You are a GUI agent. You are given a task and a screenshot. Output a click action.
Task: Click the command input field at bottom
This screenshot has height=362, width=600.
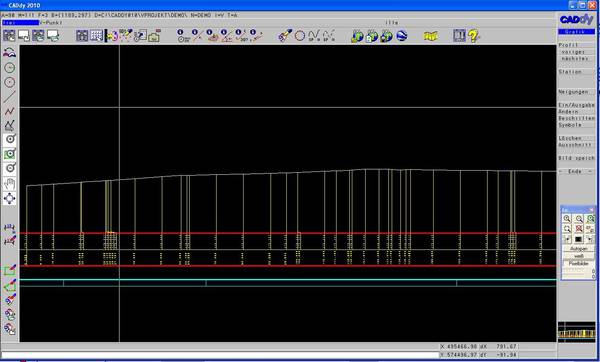(220, 355)
